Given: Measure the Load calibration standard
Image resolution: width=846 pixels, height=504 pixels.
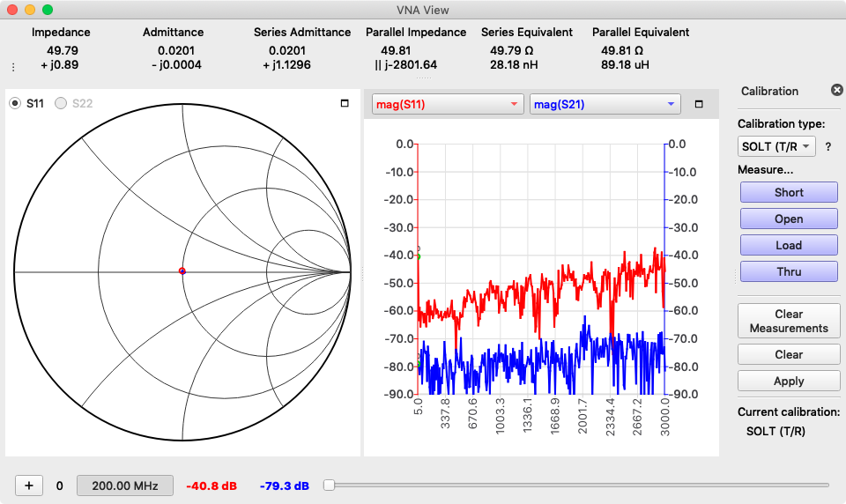Looking at the screenshot, I should pyautogui.click(x=789, y=245).
